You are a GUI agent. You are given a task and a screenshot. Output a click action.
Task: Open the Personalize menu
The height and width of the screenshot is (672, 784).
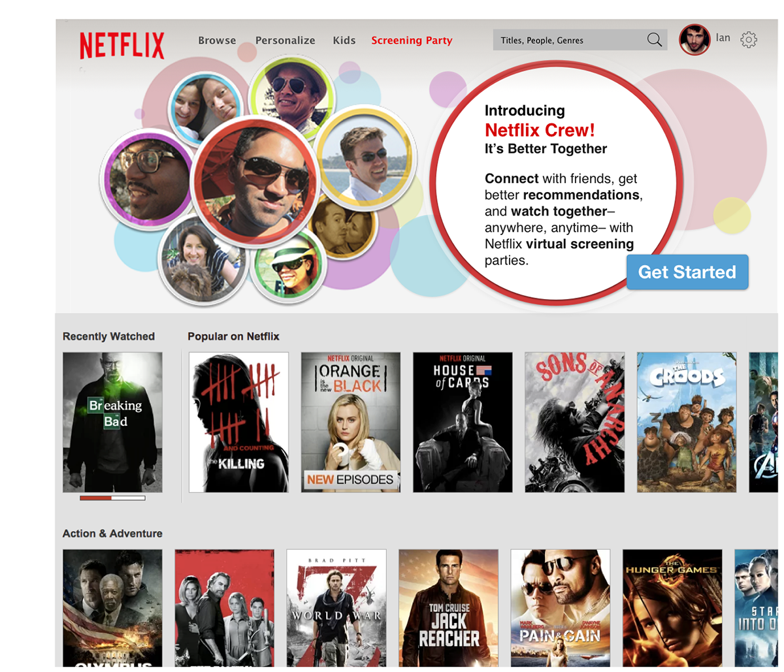coord(285,40)
